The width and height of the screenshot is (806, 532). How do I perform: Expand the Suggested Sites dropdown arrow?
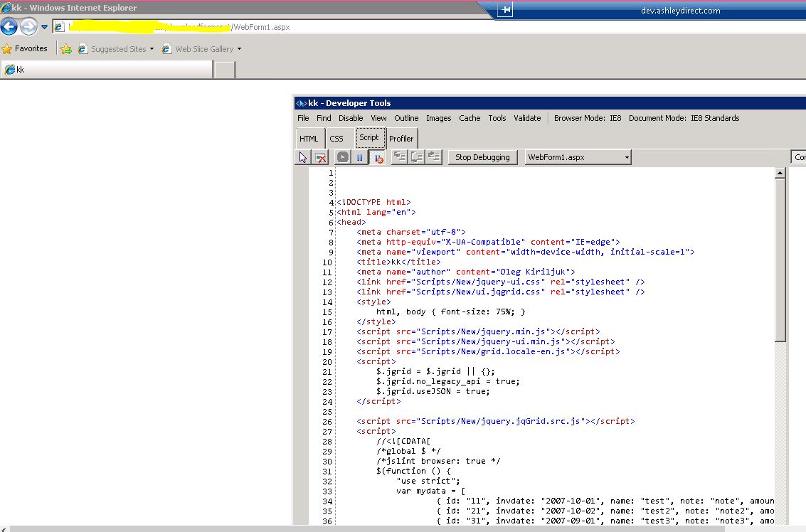[x=152, y=49]
